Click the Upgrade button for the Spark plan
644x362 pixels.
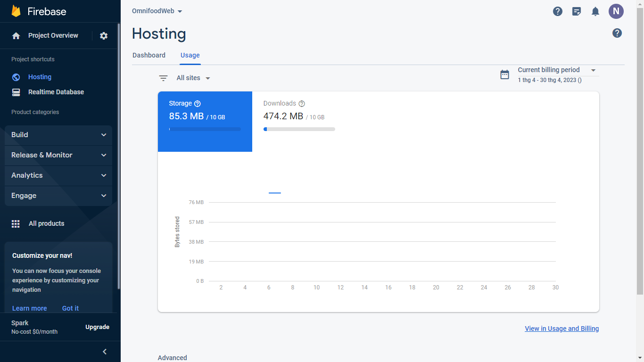(97, 327)
